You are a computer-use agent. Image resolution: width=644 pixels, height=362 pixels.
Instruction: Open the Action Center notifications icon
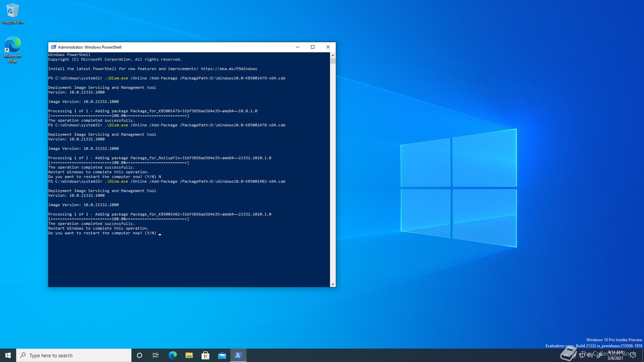633,355
